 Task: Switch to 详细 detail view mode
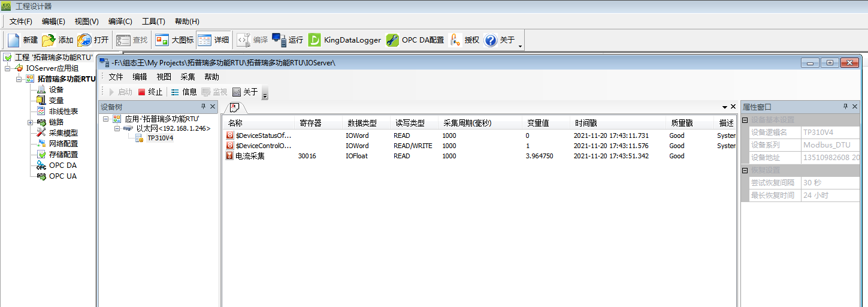tap(205, 40)
